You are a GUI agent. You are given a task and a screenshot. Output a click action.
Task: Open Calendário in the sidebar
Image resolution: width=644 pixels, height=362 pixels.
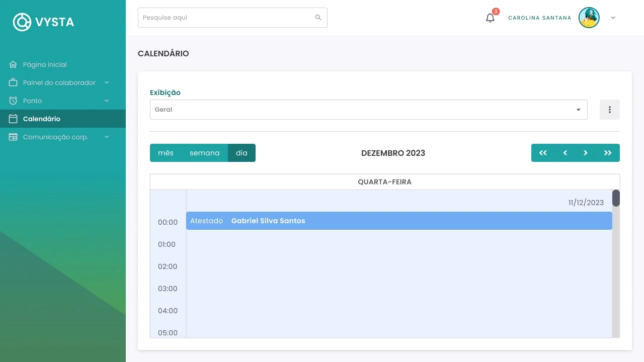[63, 119]
